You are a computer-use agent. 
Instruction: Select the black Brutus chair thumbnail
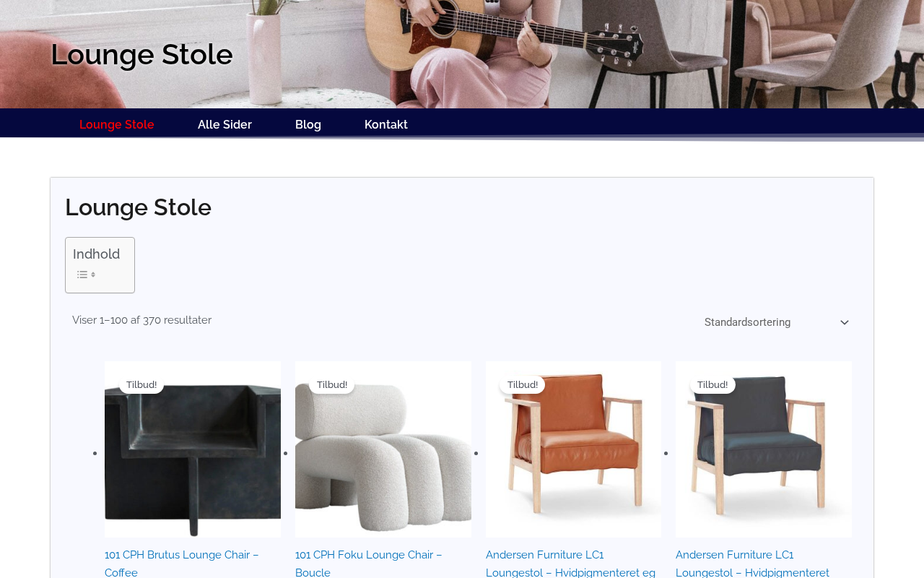click(x=193, y=449)
